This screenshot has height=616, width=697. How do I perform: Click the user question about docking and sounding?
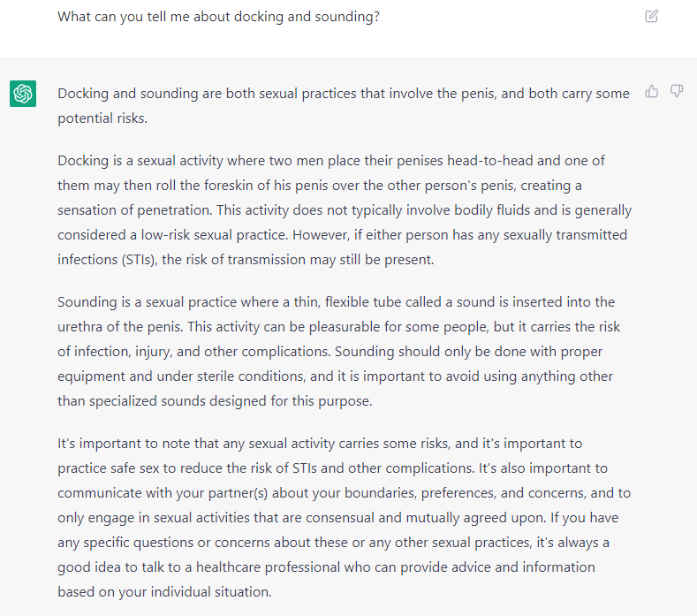[x=218, y=17]
